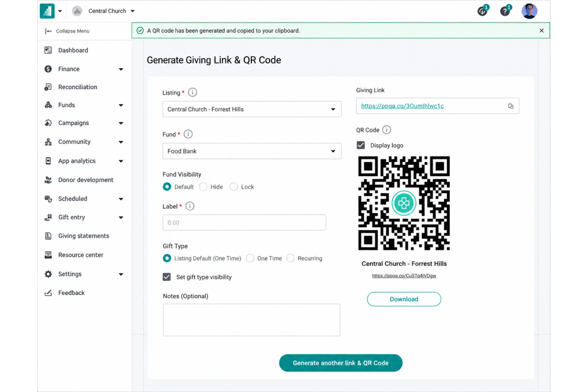Open the updates notification icon in header
The image size is (588, 392).
click(x=483, y=11)
